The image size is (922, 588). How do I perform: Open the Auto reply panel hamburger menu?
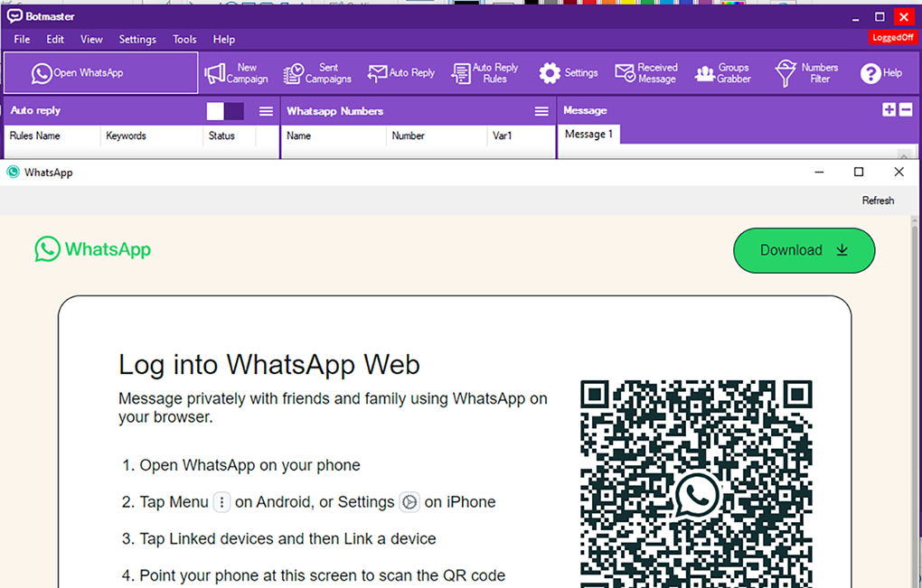click(x=267, y=111)
